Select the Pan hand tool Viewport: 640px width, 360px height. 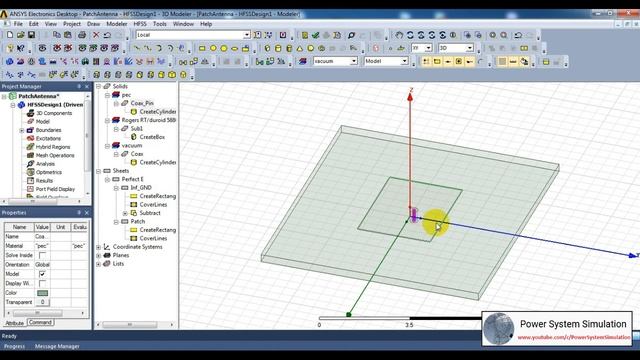pyautogui.click(x=399, y=35)
